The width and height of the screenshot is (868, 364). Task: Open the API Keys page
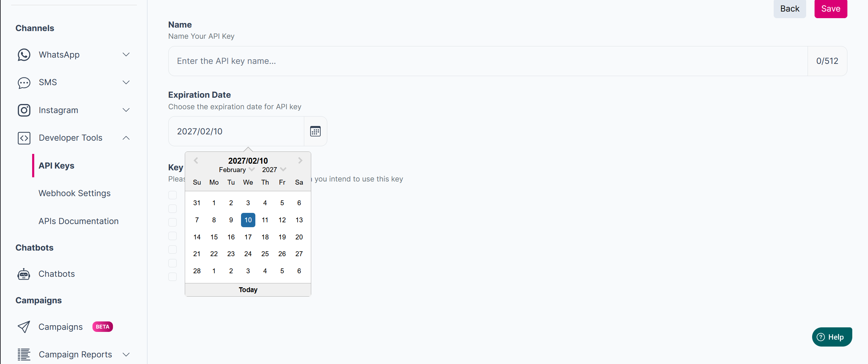point(57,166)
